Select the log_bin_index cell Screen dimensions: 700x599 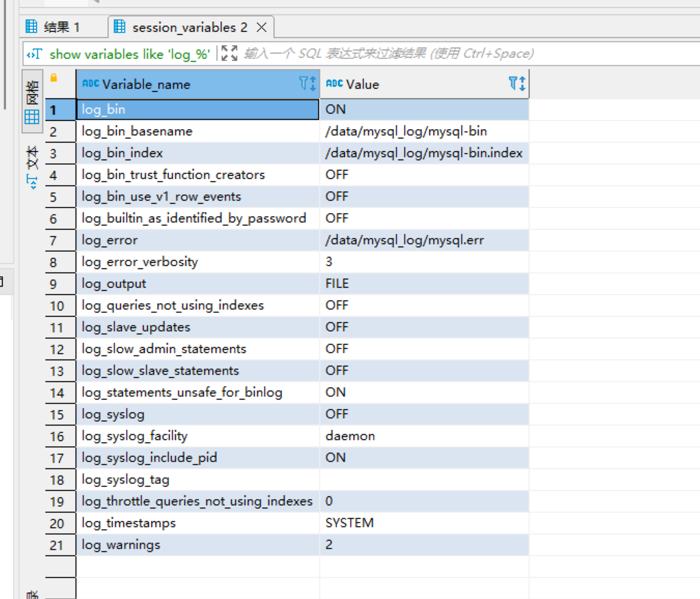198,153
